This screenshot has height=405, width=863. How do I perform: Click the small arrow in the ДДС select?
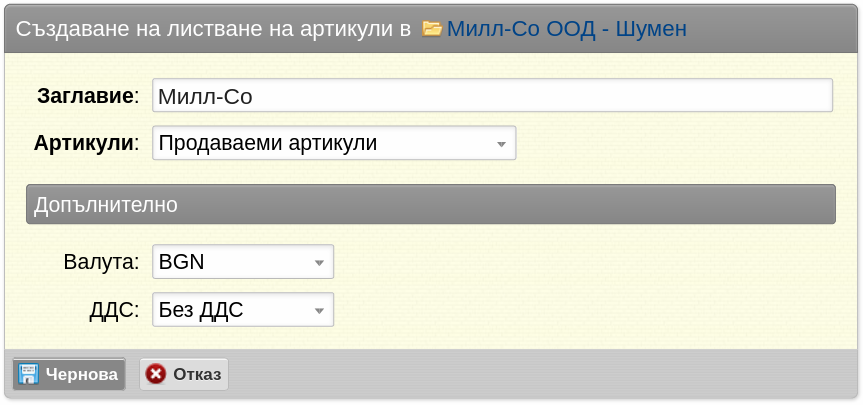click(x=319, y=311)
